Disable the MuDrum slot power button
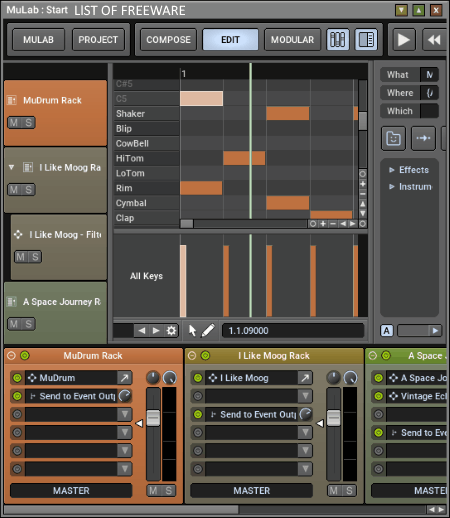The image size is (450, 518). 17,378
